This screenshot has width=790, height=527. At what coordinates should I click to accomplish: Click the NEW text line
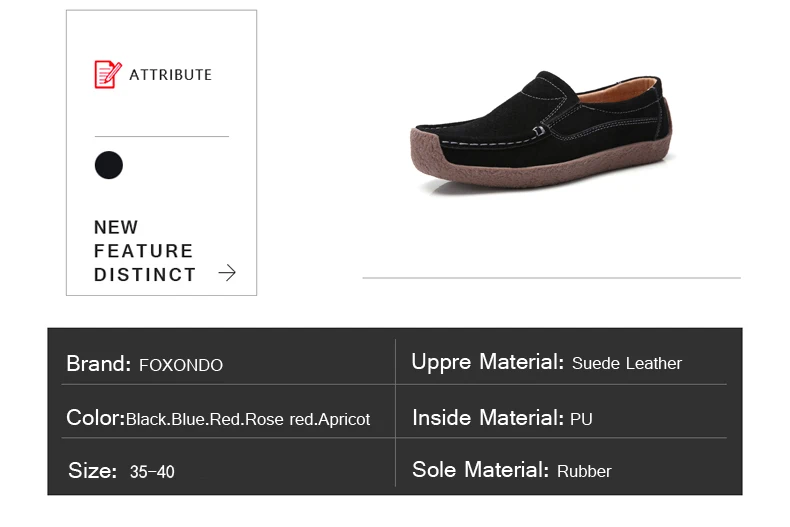(116, 227)
